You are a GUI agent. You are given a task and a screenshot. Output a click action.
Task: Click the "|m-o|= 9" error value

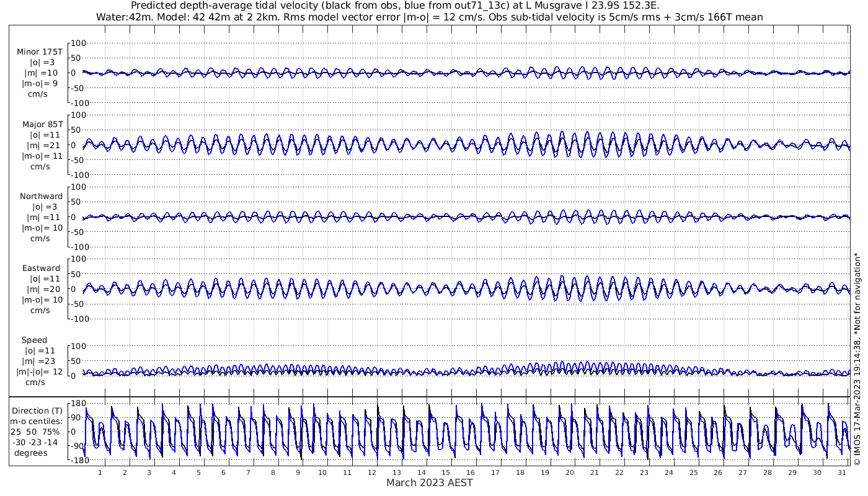click(x=40, y=83)
